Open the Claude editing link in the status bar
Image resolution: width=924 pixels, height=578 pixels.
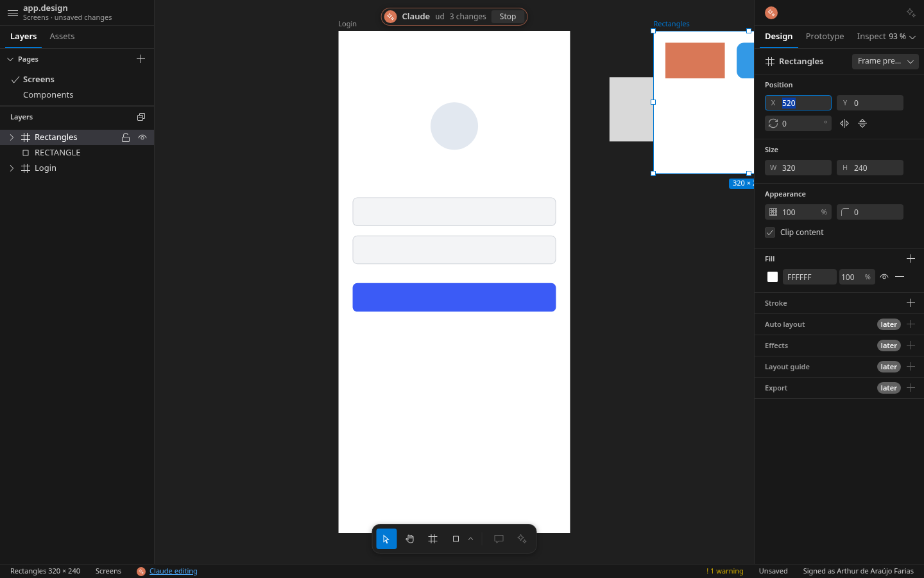point(173,571)
